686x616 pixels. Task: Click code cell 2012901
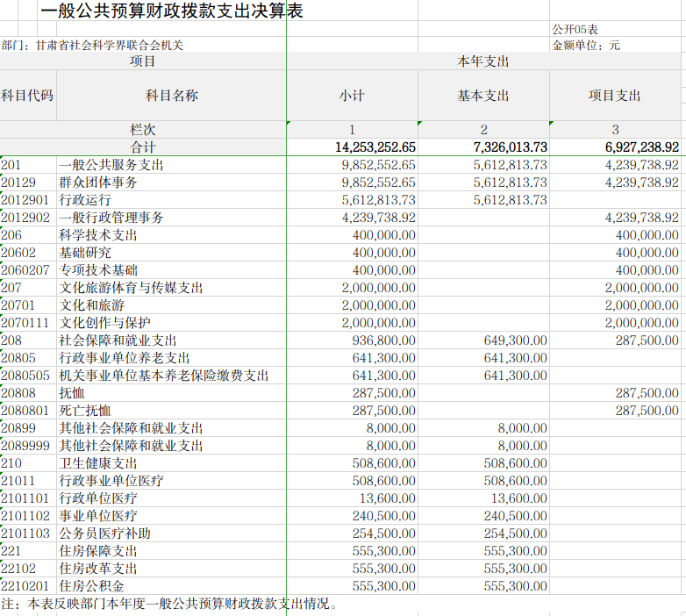[x=28, y=200]
